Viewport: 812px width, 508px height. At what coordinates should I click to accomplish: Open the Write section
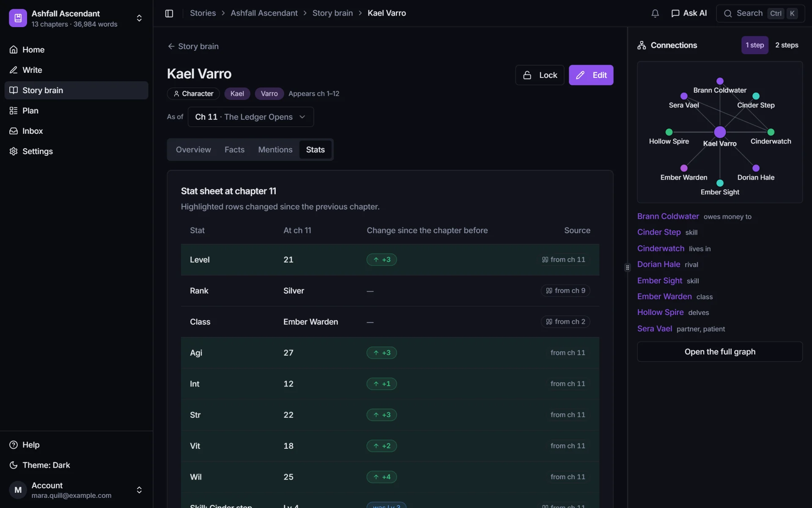tap(76, 70)
